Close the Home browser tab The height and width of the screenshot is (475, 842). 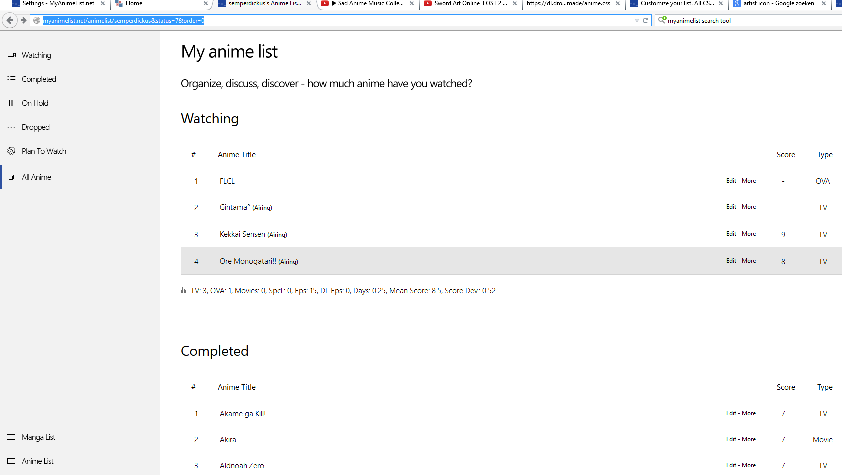(206, 4)
